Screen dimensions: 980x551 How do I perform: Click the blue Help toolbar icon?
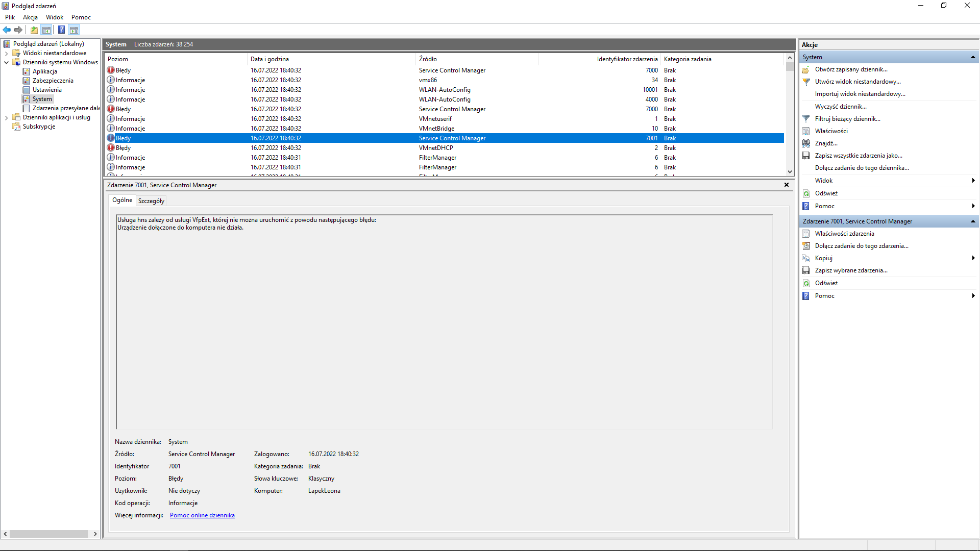[x=61, y=30]
